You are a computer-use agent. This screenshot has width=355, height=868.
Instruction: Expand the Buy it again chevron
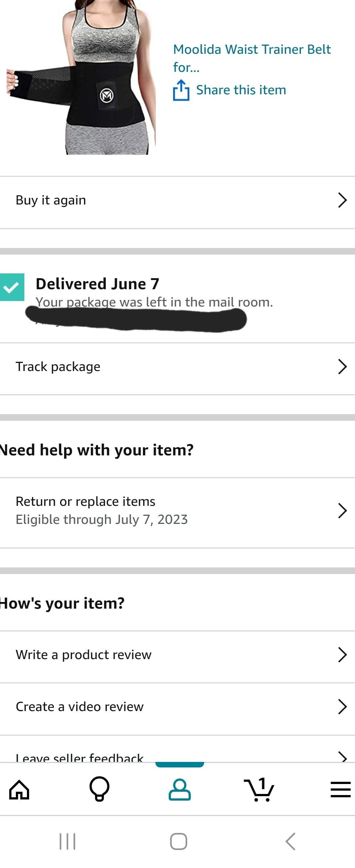coord(342,200)
